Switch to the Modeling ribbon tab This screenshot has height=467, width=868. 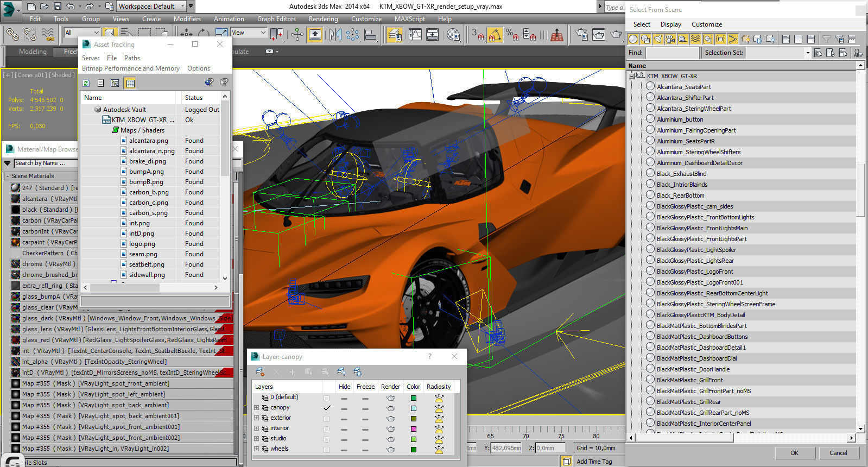[x=33, y=52]
